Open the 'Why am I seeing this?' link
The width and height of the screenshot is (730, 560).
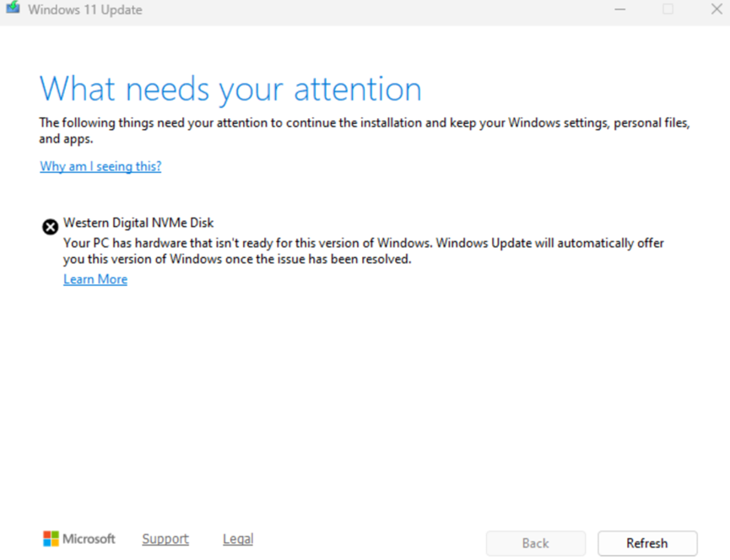(100, 166)
